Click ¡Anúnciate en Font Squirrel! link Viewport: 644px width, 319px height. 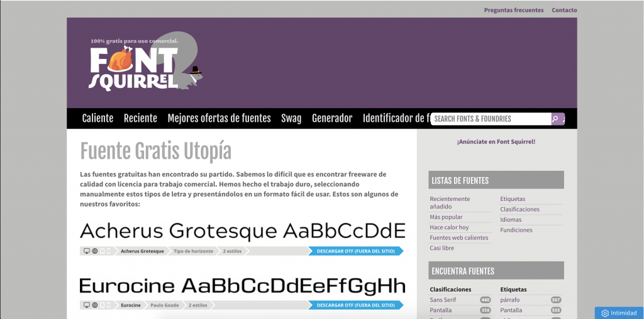pos(496,142)
